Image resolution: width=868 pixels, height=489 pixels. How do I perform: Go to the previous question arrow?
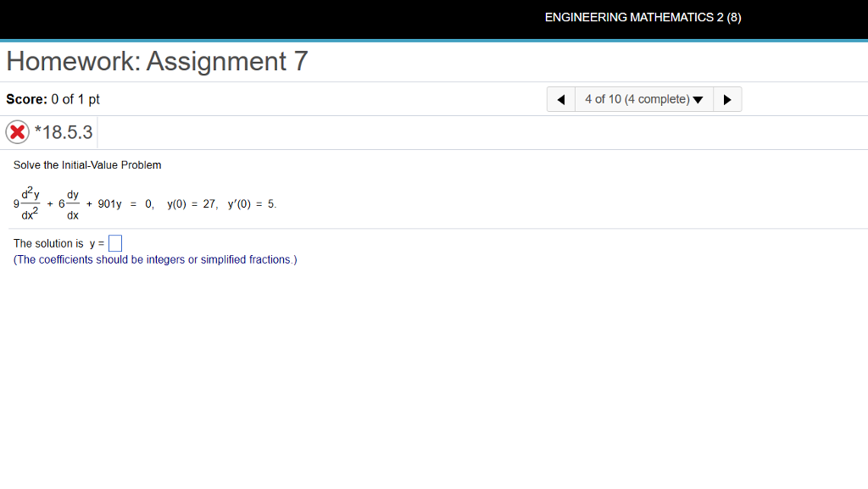coord(561,99)
